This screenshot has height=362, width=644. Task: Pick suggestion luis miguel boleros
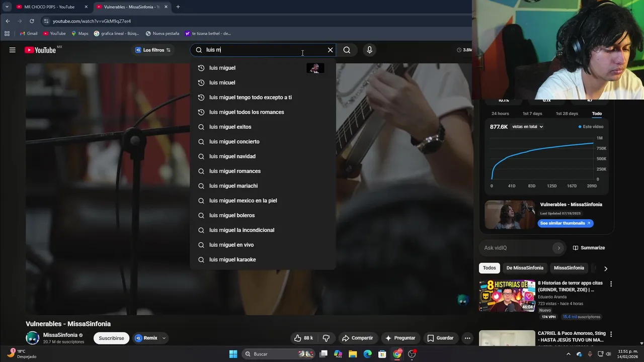[263, 215]
